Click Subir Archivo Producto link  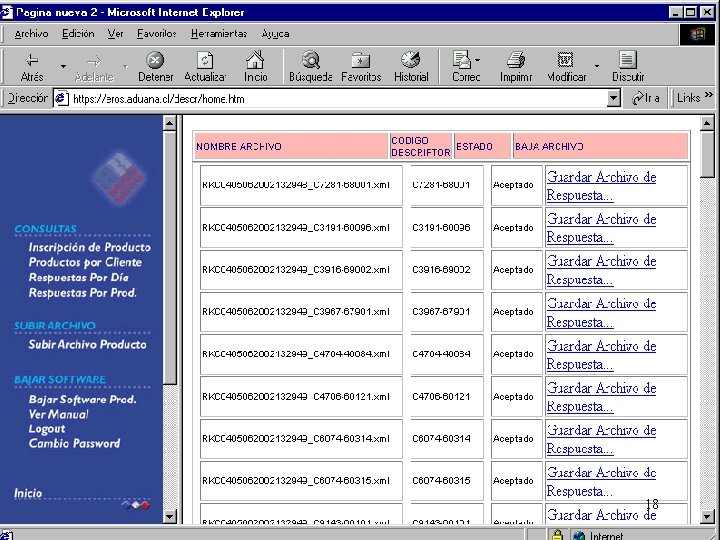88,344
